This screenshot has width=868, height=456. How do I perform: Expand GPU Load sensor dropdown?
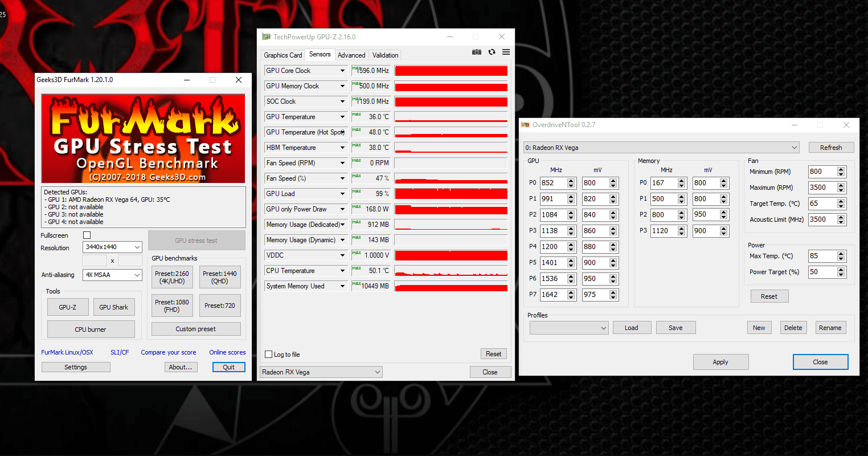(342, 194)
